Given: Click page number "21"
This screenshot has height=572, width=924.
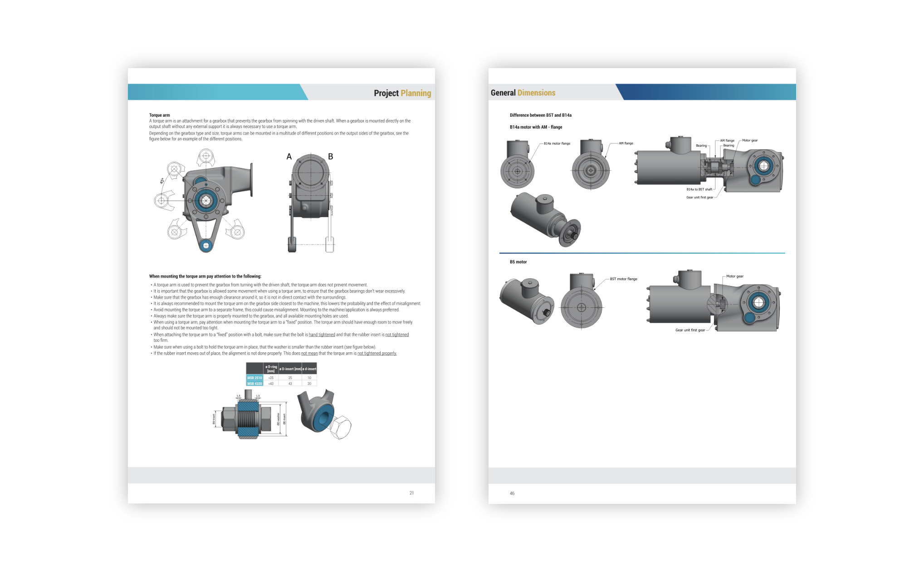Looking at the screenshot, I should [x=411, y=493].
